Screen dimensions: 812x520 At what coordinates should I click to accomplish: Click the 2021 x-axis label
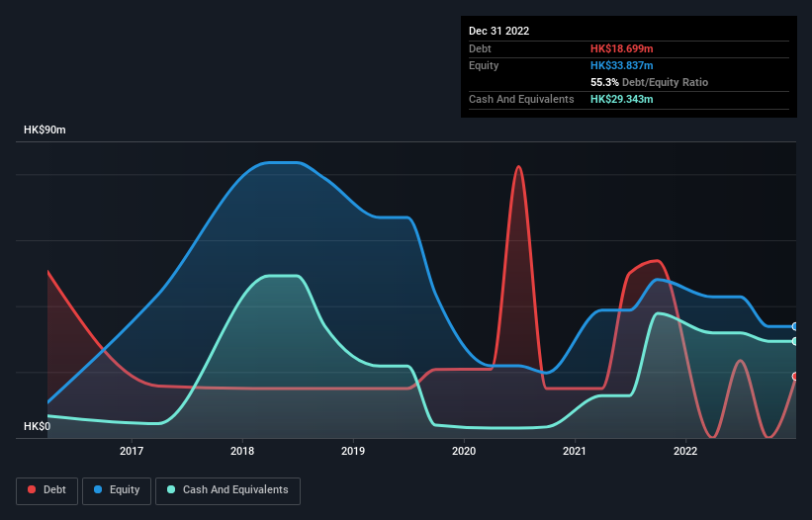click(x=575, y=451)
